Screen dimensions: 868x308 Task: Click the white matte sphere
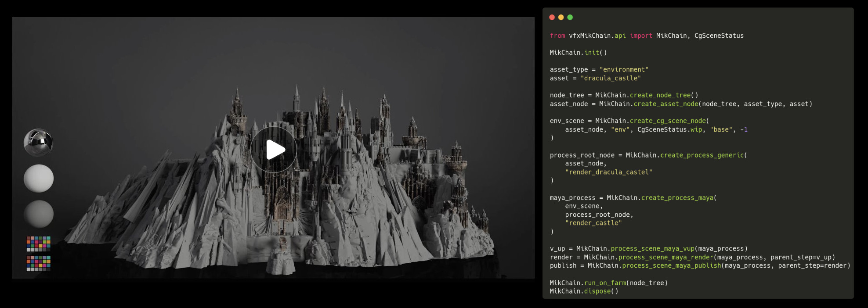[39, 178]
